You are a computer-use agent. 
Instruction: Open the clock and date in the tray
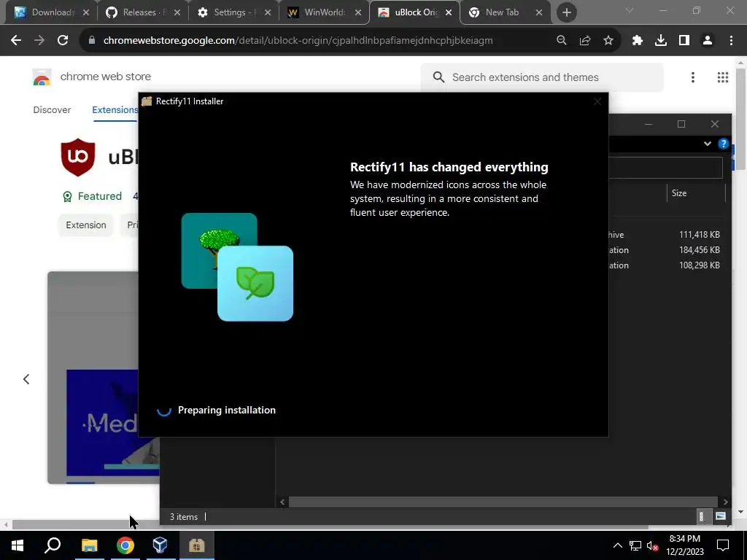pos(684,545)
